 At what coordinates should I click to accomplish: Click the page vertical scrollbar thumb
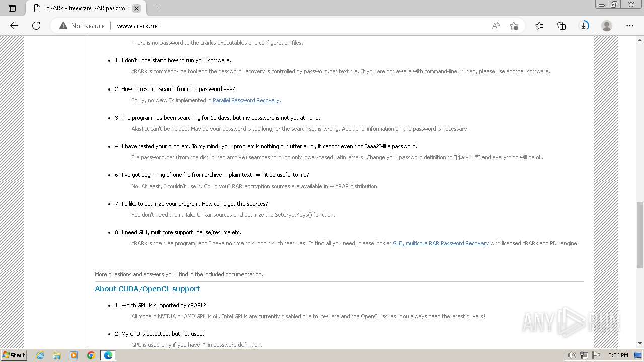coord(639,235)
